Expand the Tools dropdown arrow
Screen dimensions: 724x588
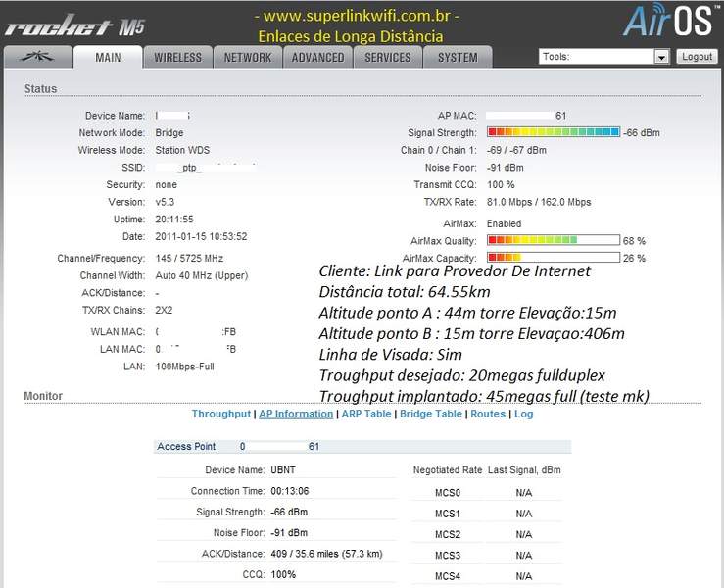(x=661, y=57)
